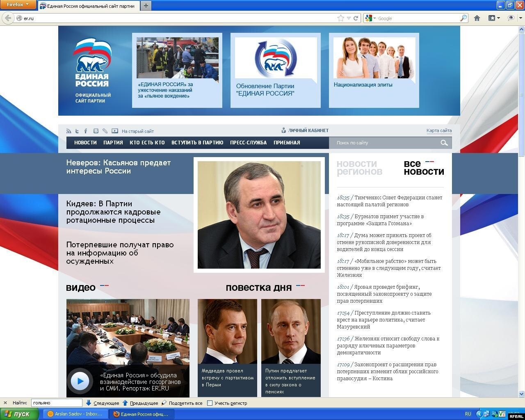This screenshot has height=420, width=525.
Task: Open the Bookmarks toolbar dropdown arrow
Action: [x=498, y=18]
